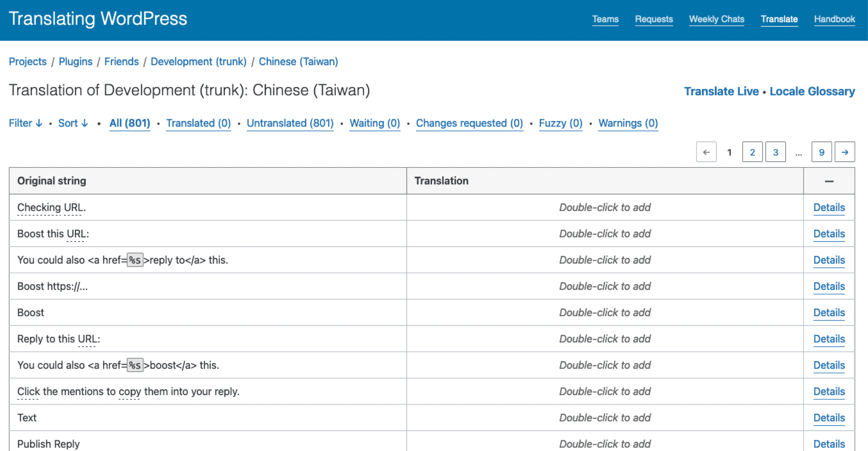
Task: Click current page number 1
Action: coord(729,152)
